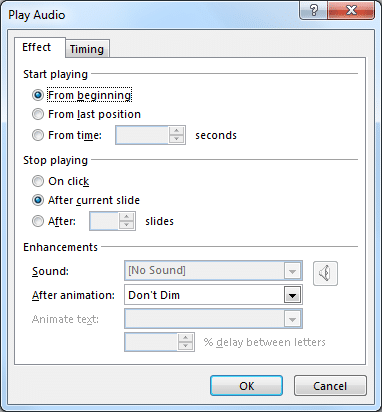This screenshot has width=382, height=412.
Task: Select the Effect tab
Action: pyautogui.click(x=37, y=47)
